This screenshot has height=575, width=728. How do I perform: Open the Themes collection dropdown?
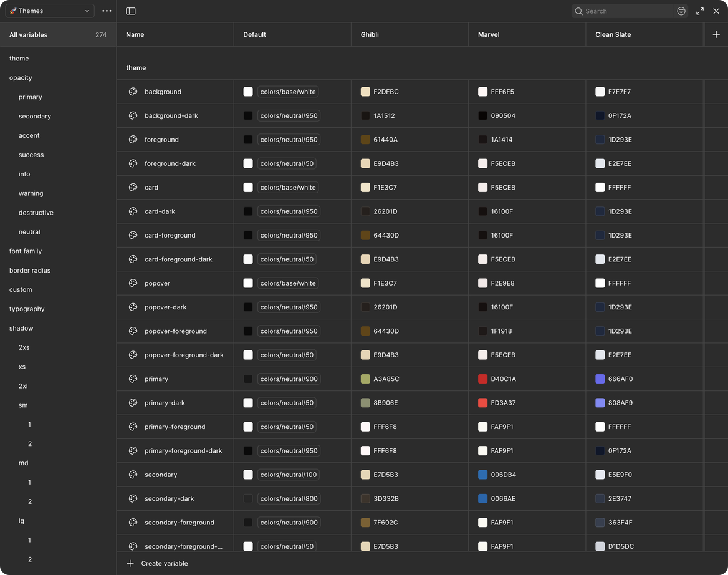[50, 11]
